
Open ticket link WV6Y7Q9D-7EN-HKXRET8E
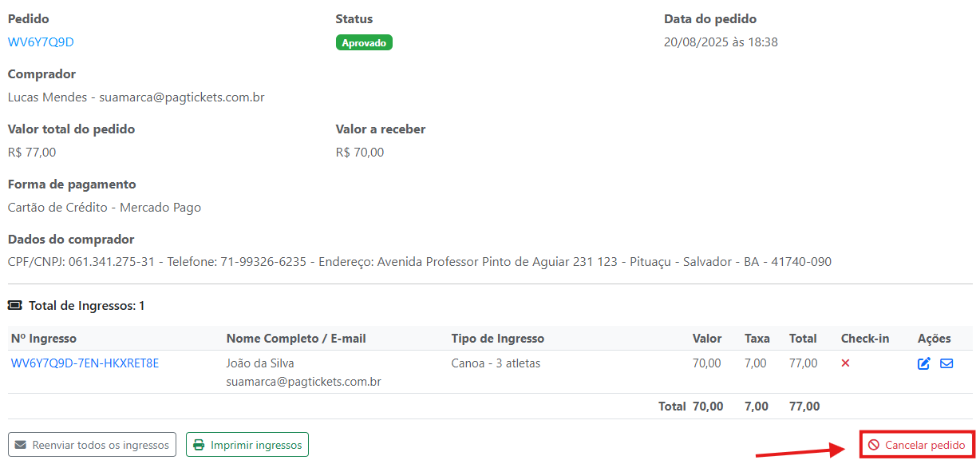[85, 363]
